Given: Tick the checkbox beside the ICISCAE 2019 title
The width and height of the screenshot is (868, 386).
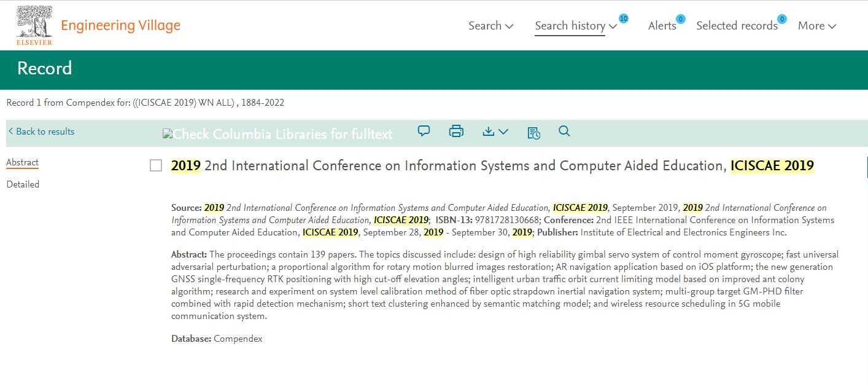Looking at the screenshot, I should (x=157, y=165).
